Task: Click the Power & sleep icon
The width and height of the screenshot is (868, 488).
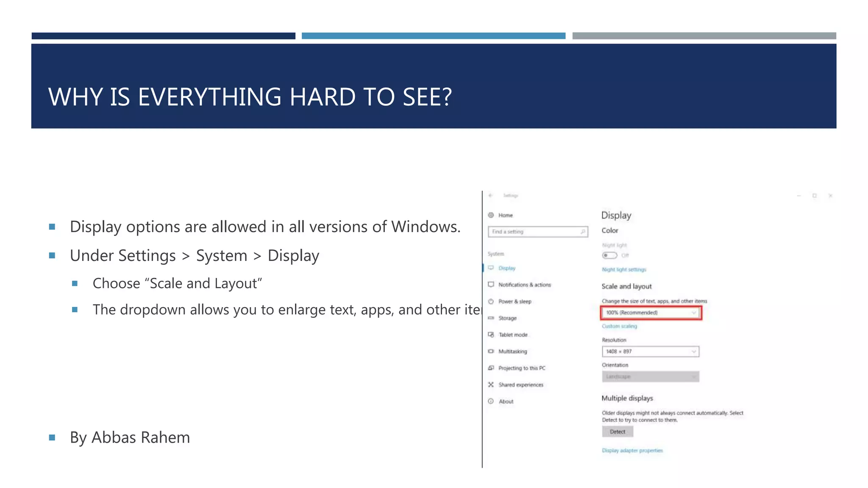Action: [491, 301]
